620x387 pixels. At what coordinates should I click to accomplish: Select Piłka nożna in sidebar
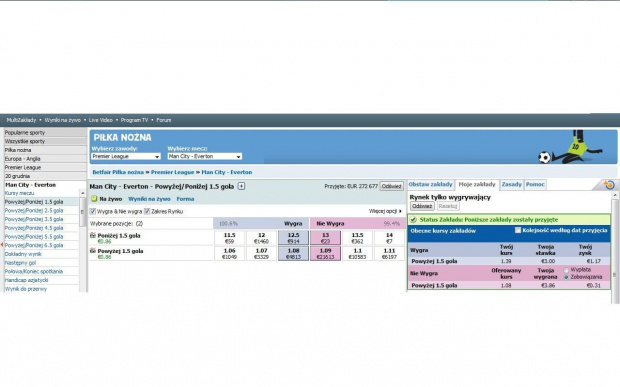click(45, 150)
